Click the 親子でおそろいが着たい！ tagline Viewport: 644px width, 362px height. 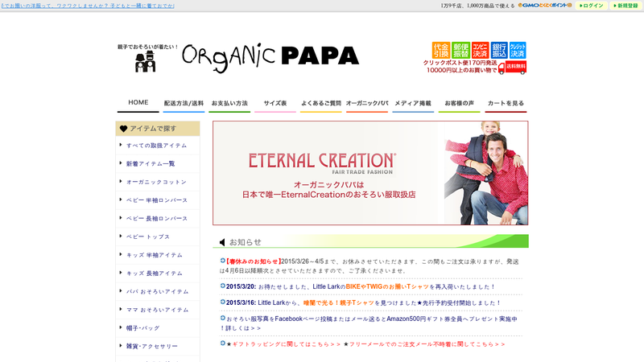click(x=148, y=47)
